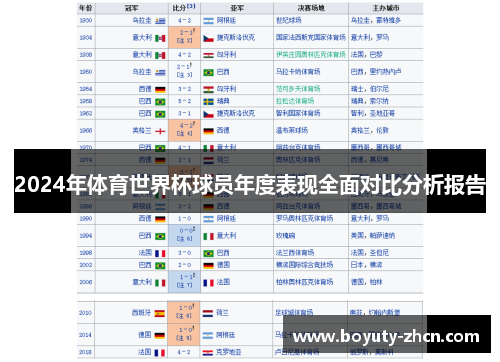
Task: Open the 柏林奥林匹克体育场 link in the 2006 row
Action: tap(304, 282)
